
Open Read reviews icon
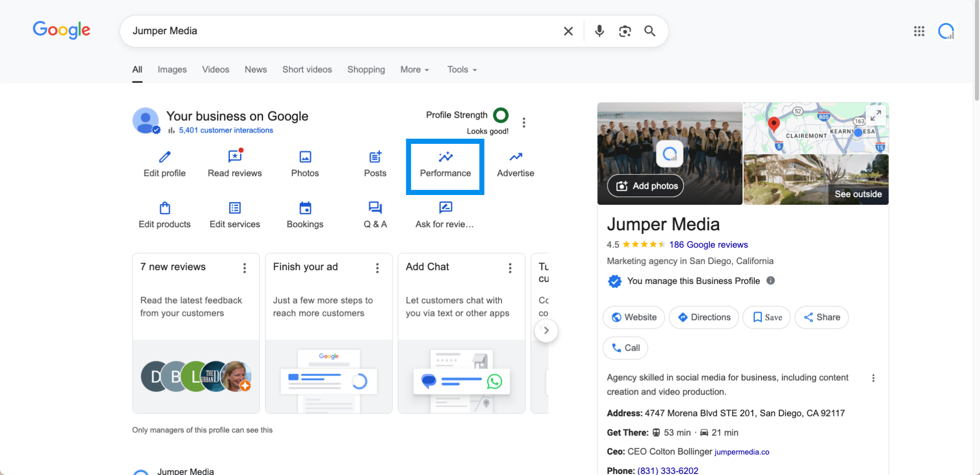[234, 157]
